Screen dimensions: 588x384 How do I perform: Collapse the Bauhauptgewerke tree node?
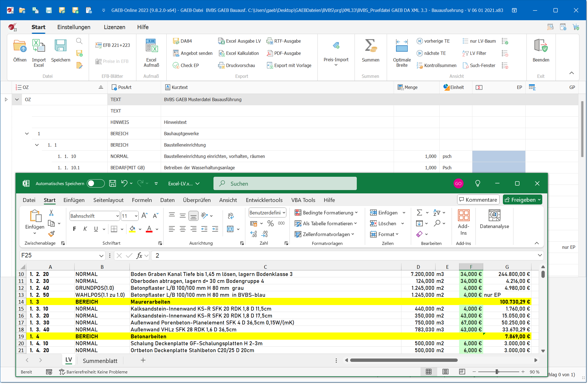point(27,133)
